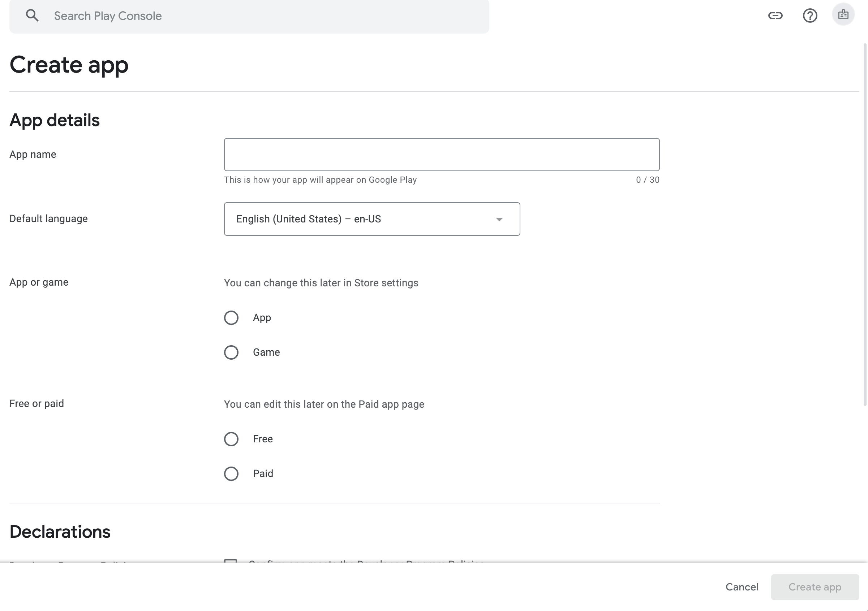Click the Declarations section heading
Image resolution: width=868 pixels, height=611 pixels.
coord(60,532)
